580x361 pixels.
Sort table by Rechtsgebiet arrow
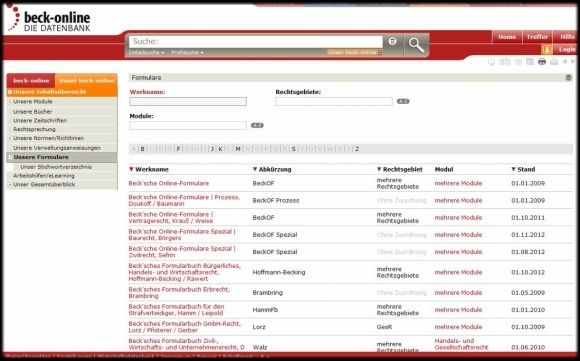click(379, 169)
